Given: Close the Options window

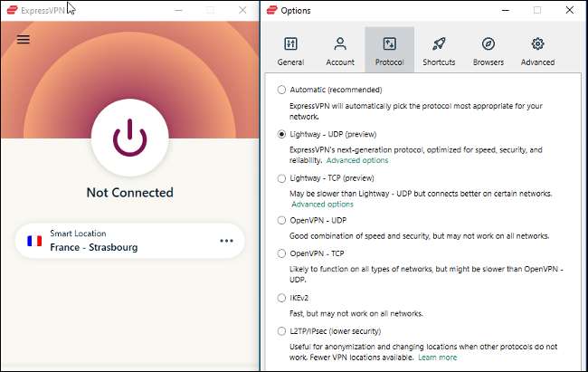Looking at the screenshot, I should pos(570,10).
